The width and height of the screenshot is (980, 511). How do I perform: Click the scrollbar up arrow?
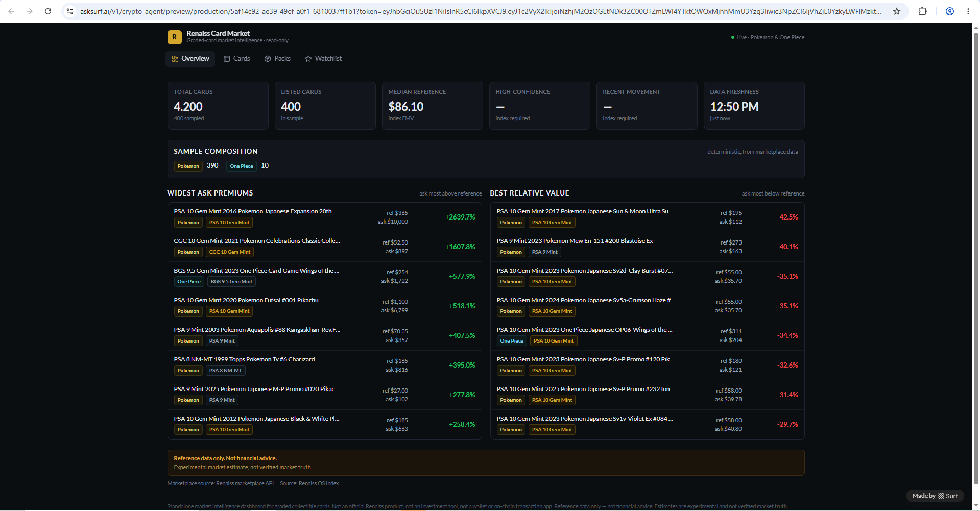[976, 28]
